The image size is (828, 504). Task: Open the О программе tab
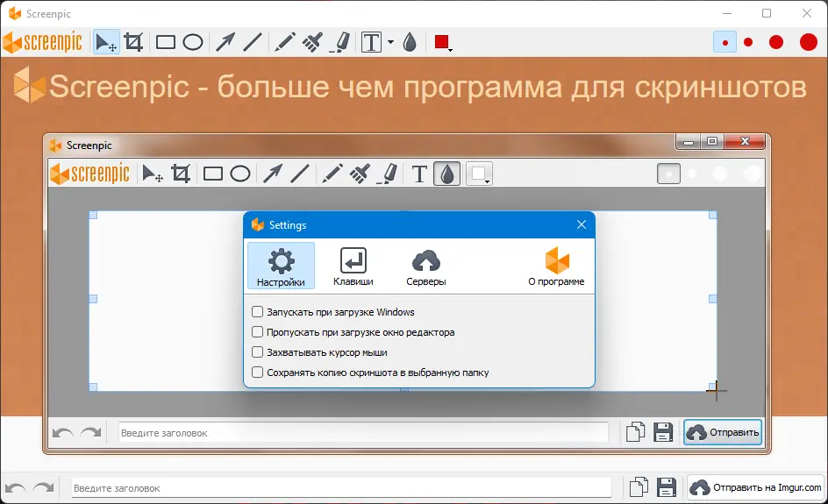pos(557,266)
